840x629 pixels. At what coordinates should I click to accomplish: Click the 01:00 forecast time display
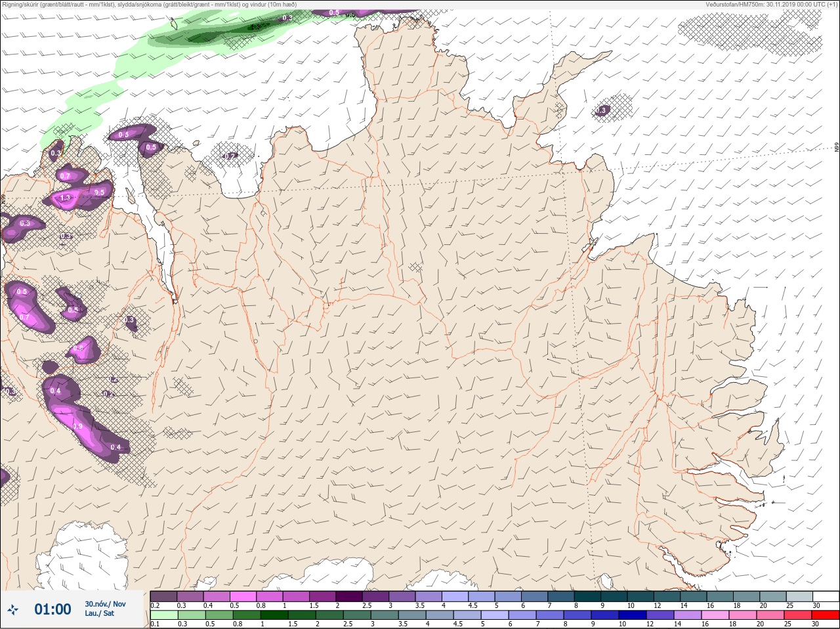52,609
